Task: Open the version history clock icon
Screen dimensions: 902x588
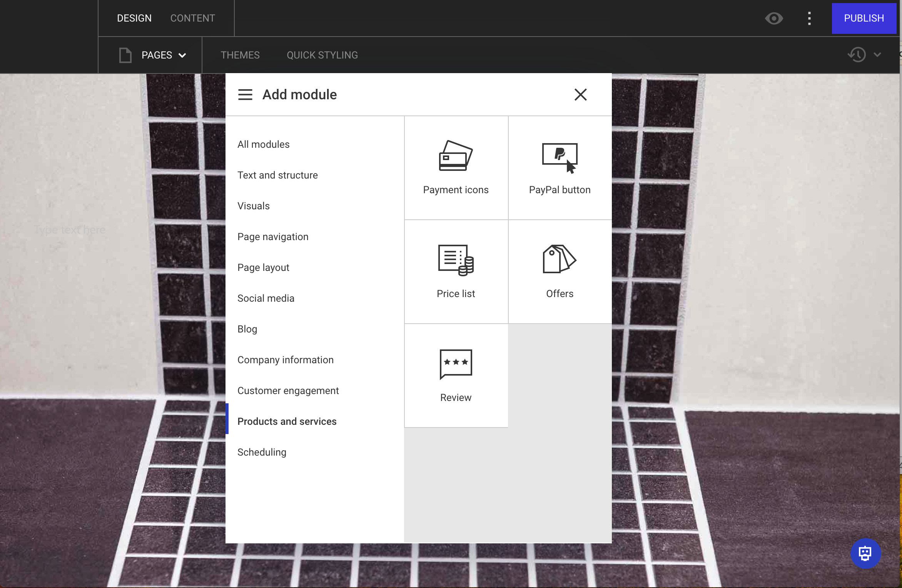Action: point(857,55)
